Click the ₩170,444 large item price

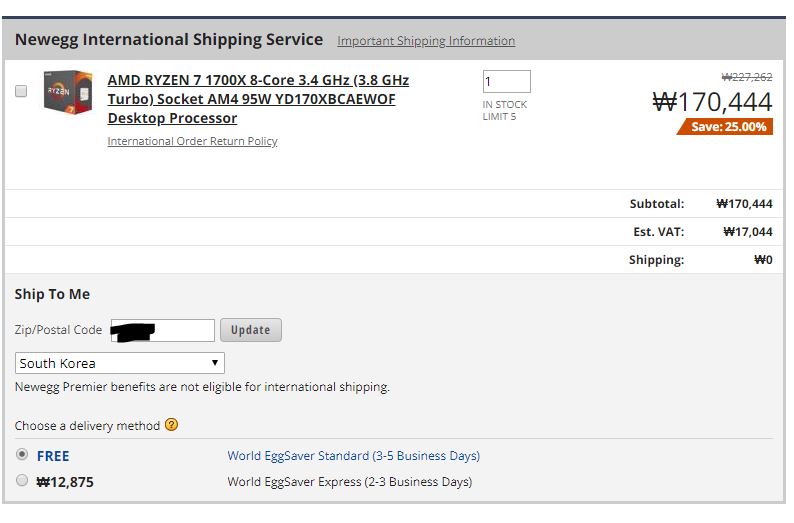tap(712, 101)
